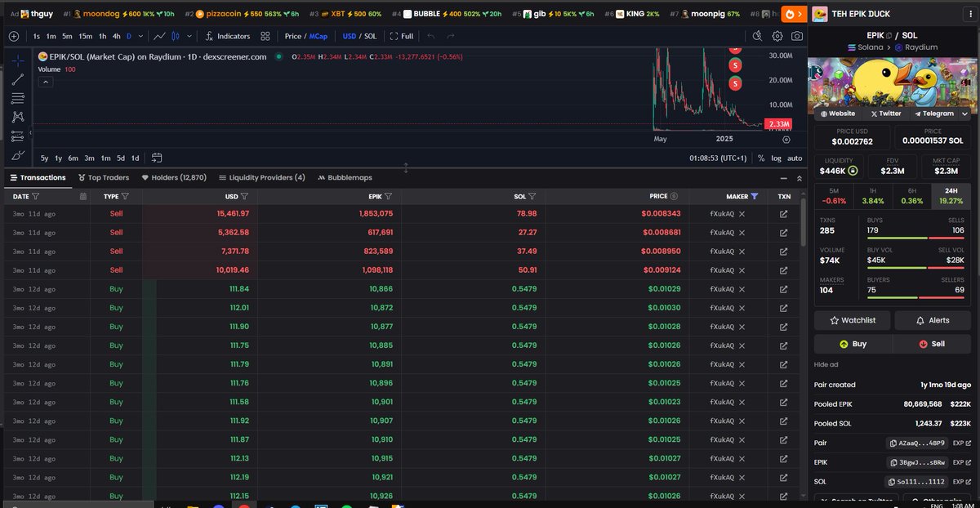
Task: Toggle chart to MCap view
Action: click(x=318, y=36)
